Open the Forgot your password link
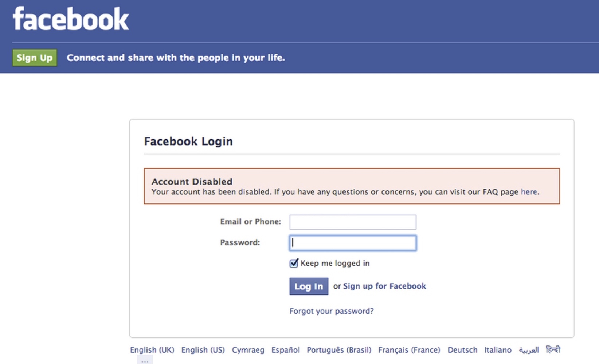 pos(332,311)
